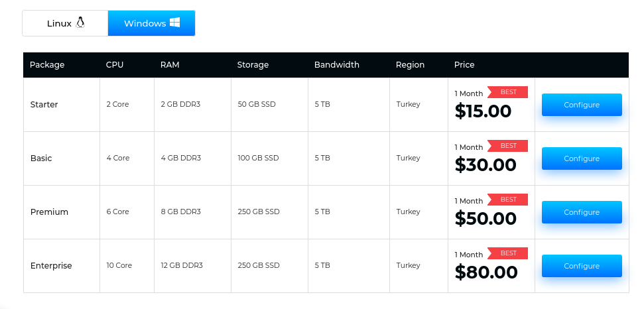This screenshot has width=644, height=309.
Task: Switch to the Windows tab
Action: 152,23
